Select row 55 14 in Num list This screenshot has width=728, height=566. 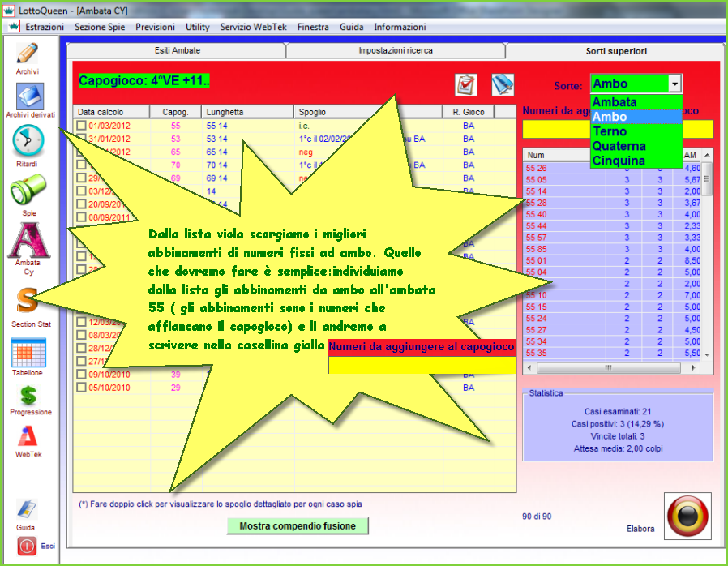click(x=612, y=191)
